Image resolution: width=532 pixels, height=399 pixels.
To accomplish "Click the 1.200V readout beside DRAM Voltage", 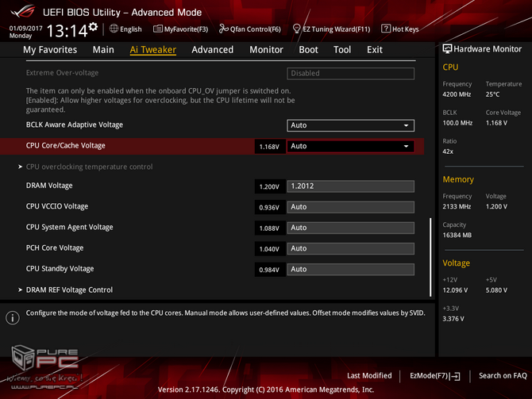I will 269,186.
